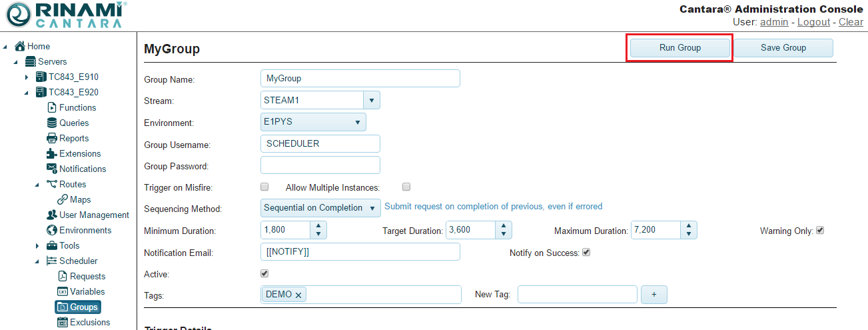The width and height of the screenshot is (868, 330).
Task: Increase the Minimum Duration stepper value
Action: tap(318, 226)
